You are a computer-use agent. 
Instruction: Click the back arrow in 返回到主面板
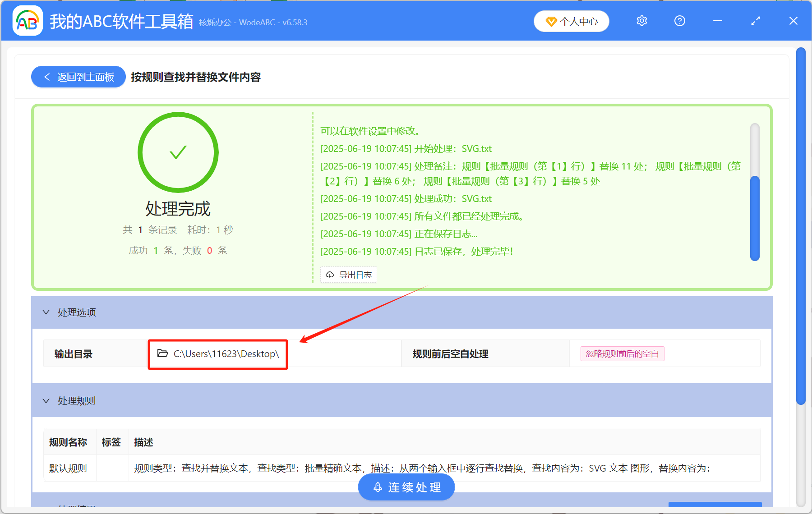coord(47,77)
